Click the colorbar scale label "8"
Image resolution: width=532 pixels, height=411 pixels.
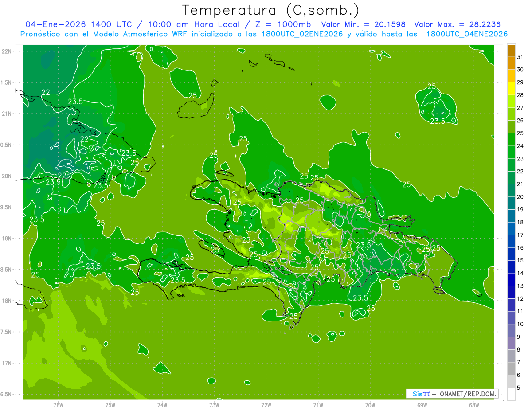[x=519, y=349]
